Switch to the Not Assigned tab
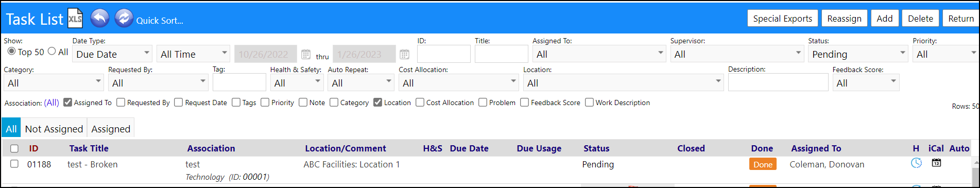The image size is (980, 188). point(54,129)
